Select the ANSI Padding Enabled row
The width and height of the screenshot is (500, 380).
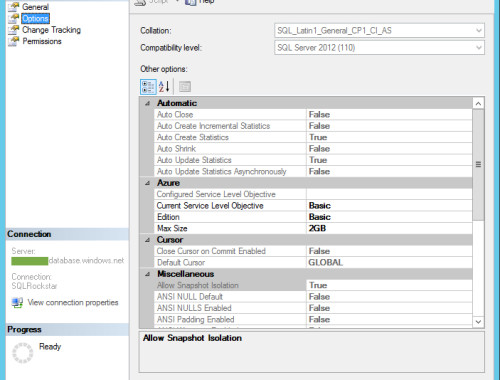(x=313, y=319)
